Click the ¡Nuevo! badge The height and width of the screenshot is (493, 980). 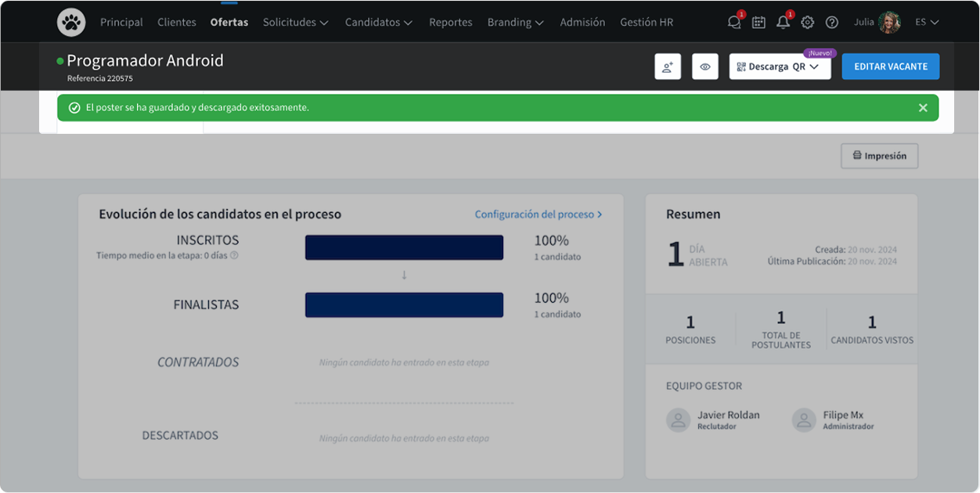pos(820,53)
